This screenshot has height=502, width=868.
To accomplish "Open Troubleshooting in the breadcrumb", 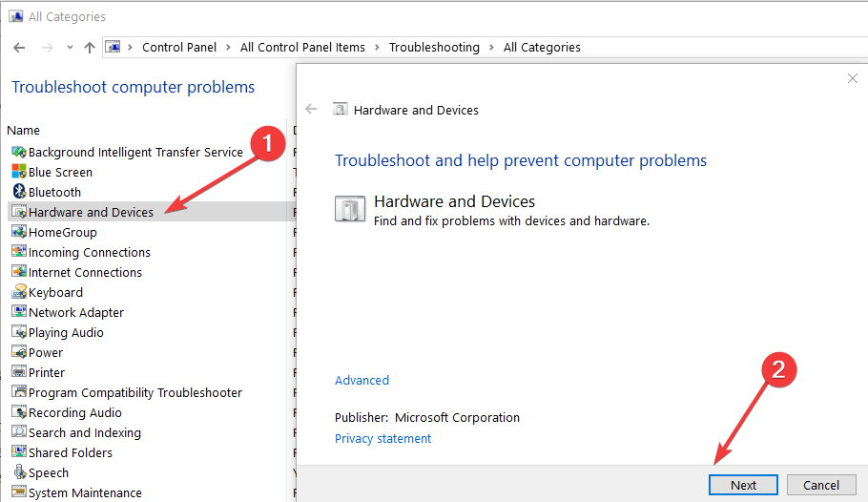I will [434, 48].
